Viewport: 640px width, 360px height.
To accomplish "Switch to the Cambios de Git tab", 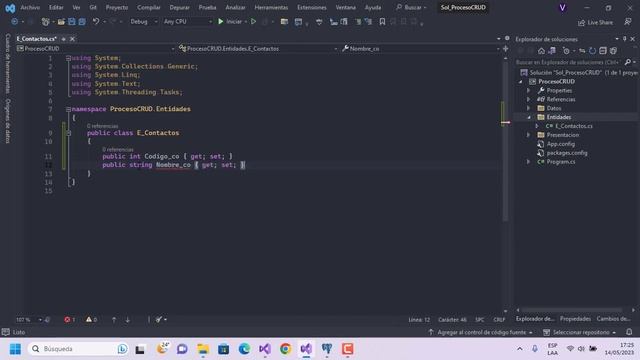I will 613,319.
